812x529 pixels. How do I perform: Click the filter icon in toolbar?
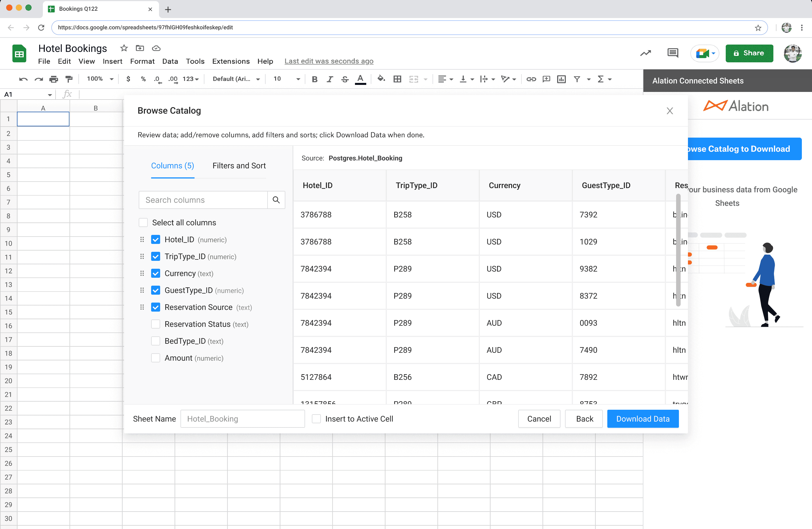click(577, 79)
